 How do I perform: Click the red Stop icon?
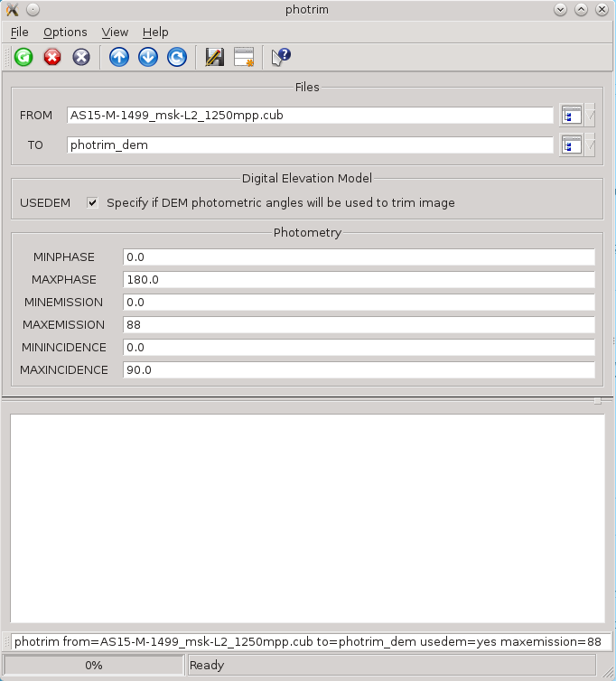click(x=52, y=57)
